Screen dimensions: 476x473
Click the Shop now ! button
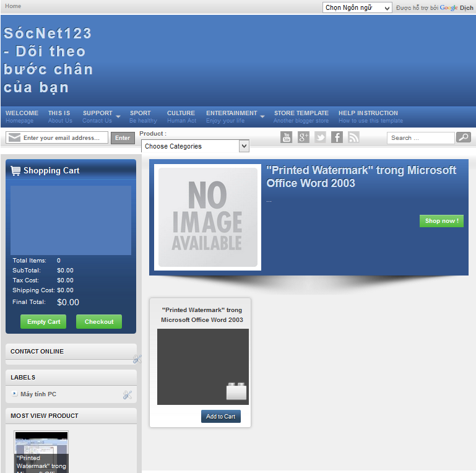[x=441, y=221]
